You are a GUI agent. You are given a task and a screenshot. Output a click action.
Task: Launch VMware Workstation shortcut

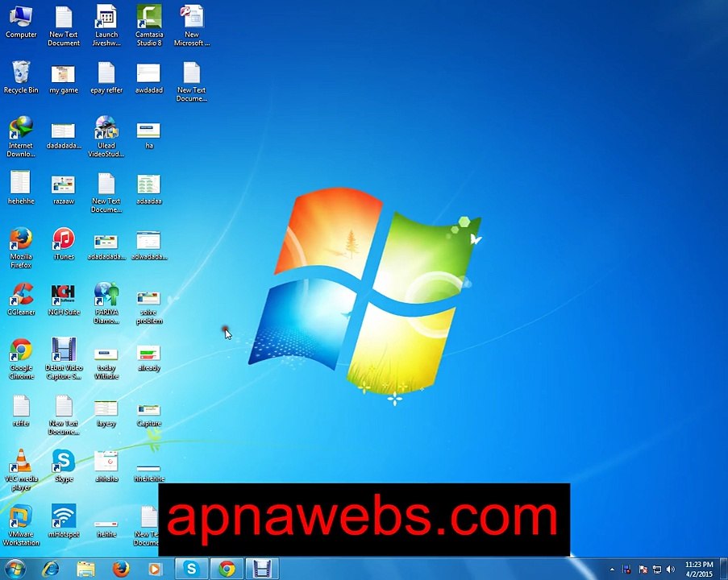[x=21, y=525]
